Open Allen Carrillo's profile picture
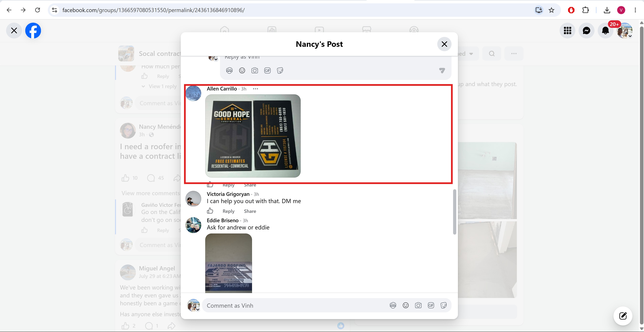Screen dimensions: 644x332 pos(193,93)
